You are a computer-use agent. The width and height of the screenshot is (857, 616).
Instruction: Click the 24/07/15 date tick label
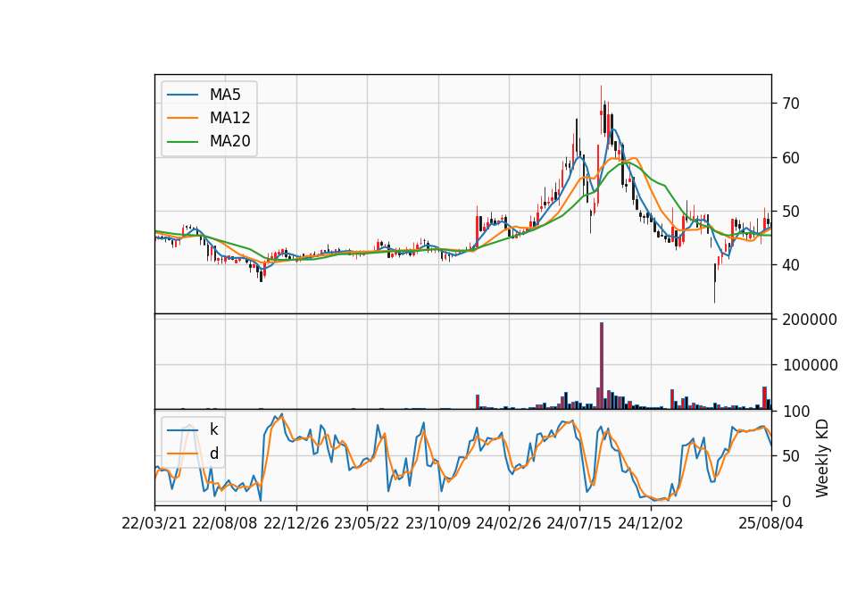tap(579, 523)
